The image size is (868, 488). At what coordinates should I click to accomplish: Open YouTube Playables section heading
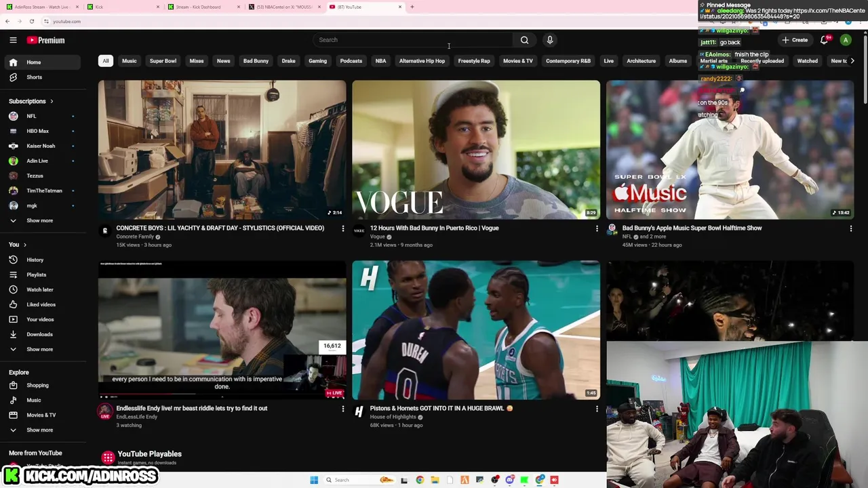149,454
